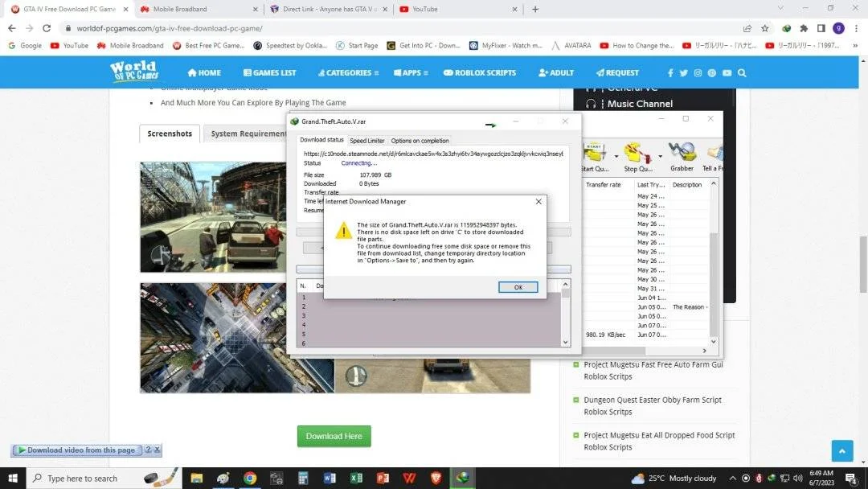Screen dimensions: 868x489
Task: Close the Internet Download Manager warning dialog
Action: [538, 202]
